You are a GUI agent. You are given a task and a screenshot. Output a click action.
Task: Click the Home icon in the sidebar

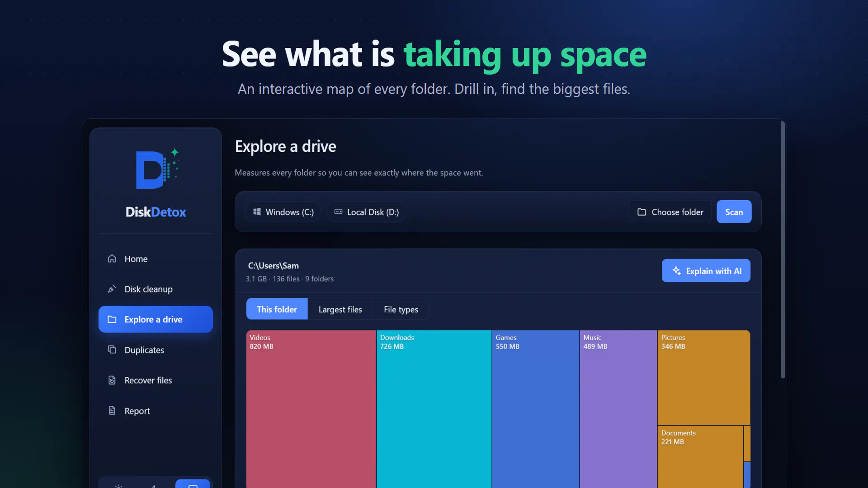pyautogui.click(x=112, y=258)
